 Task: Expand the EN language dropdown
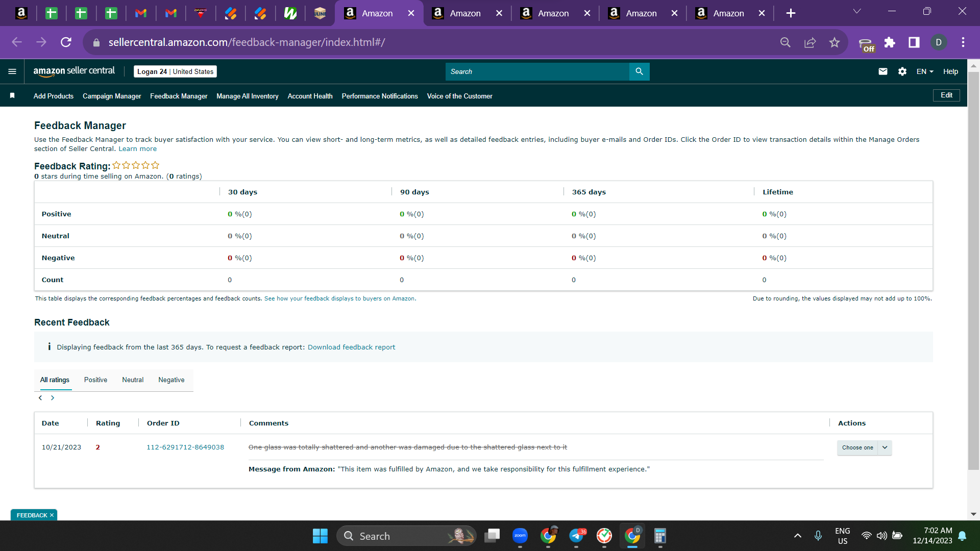(925, 71)
